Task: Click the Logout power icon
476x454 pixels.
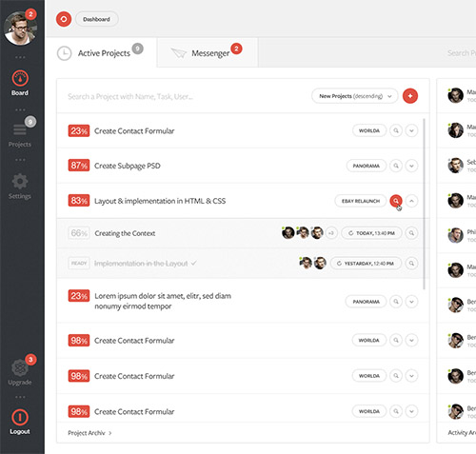Action: click(20, 417)
